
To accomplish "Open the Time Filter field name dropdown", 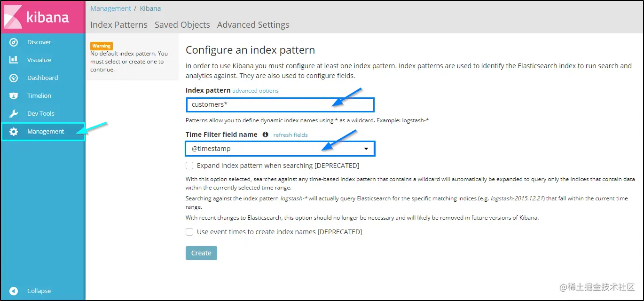I will click(x=280, y=149).
